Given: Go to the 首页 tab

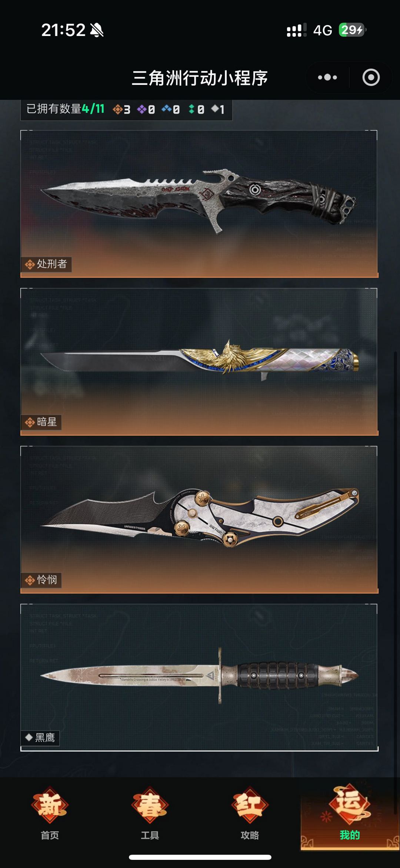Looking at the screenshot, I should pos(50,813).
